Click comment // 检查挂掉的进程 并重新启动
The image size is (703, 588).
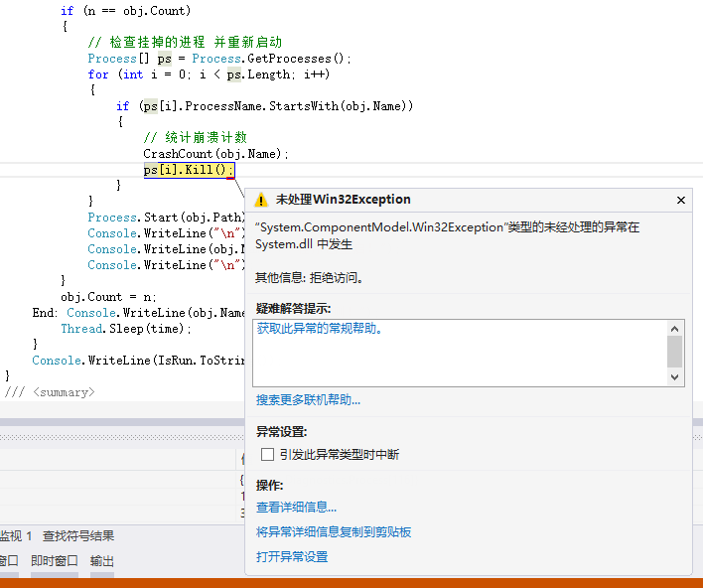[185, 42]
